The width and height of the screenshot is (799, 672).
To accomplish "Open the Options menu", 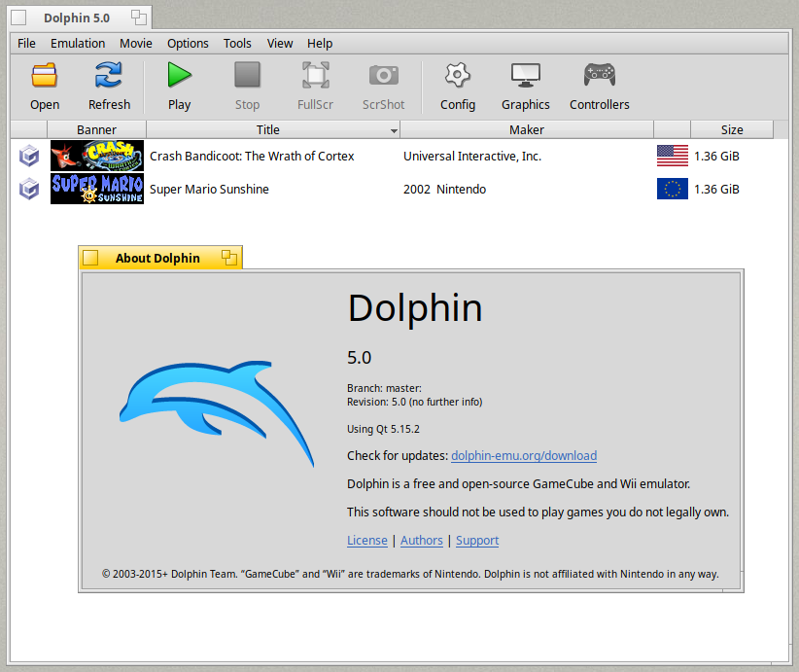I will (188, 44).
